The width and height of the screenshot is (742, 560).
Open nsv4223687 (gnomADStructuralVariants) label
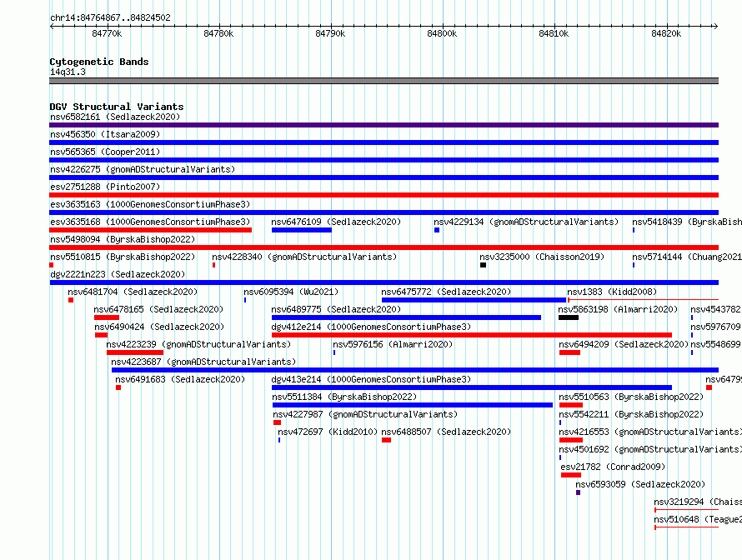pyautogui.click(x=203, y=362)
